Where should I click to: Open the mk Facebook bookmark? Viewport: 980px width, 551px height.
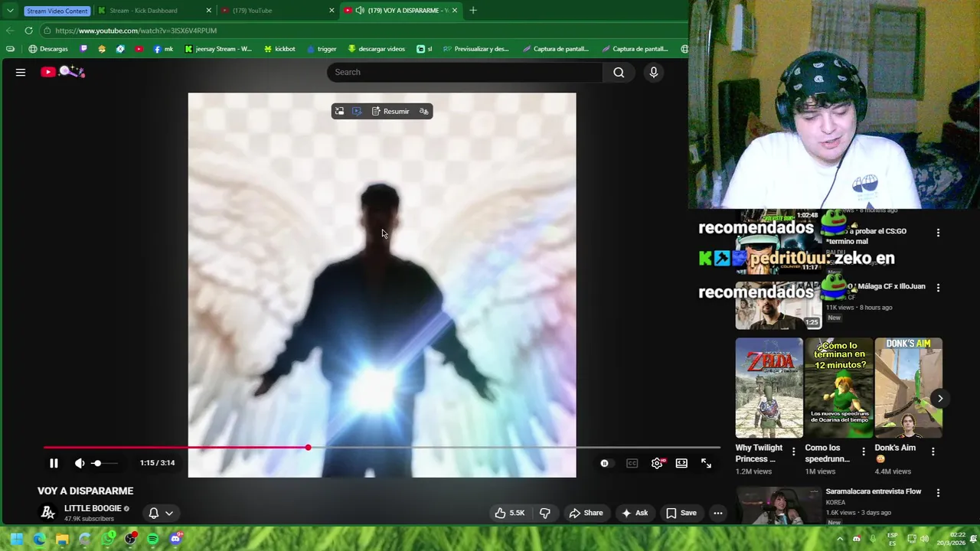[x=163, y=49]
